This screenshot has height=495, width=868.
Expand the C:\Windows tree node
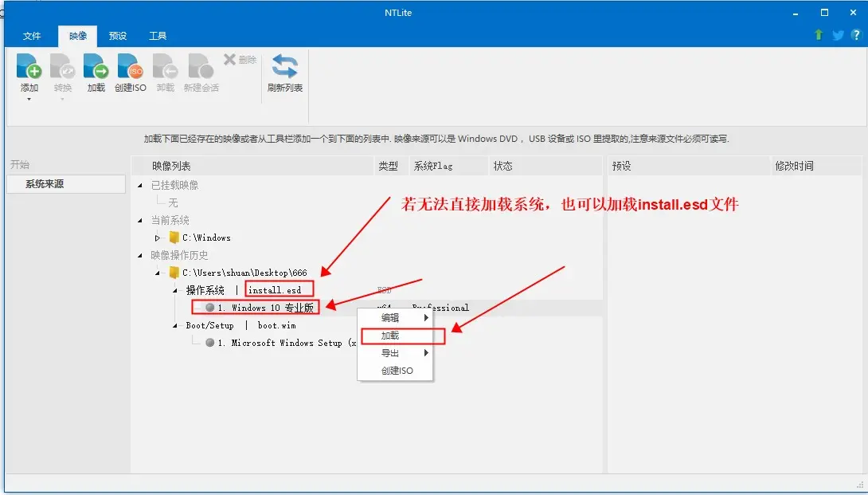(x=157, y=238)
